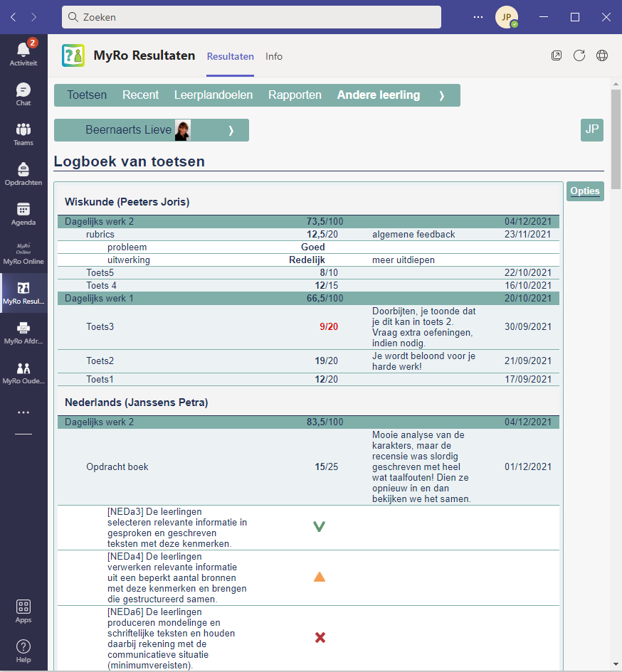Open the JP profile avatar menu
Image resolution: width=622 pixels, height=672 pixels.
[507, 17]
